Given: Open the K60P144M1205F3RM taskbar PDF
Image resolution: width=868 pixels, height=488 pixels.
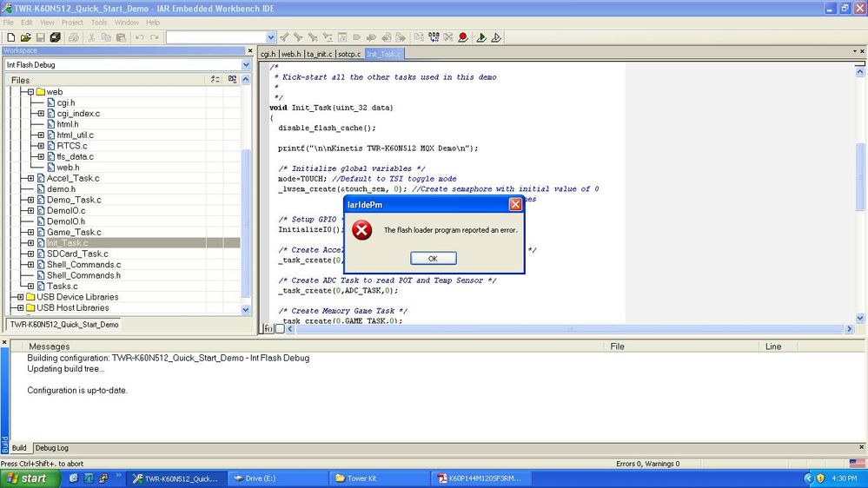Looking at the screenshot, I should [480, 478].
